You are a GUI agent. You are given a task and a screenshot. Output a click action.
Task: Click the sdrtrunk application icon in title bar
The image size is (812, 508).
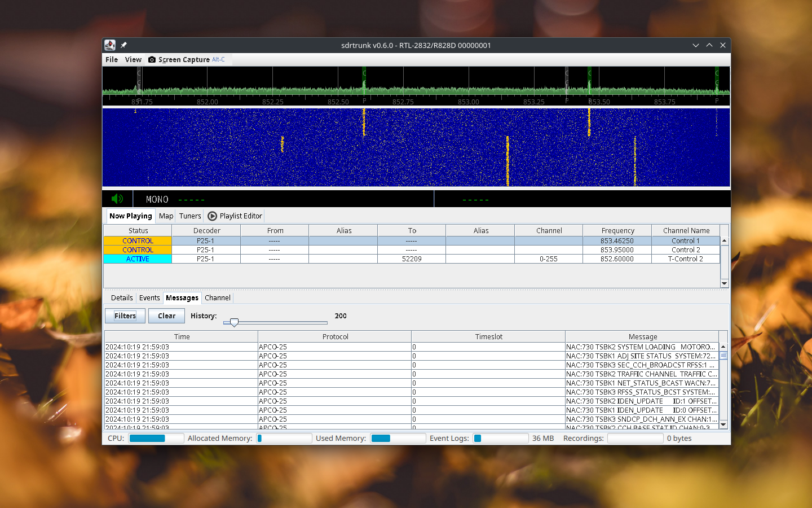point(110,45)
